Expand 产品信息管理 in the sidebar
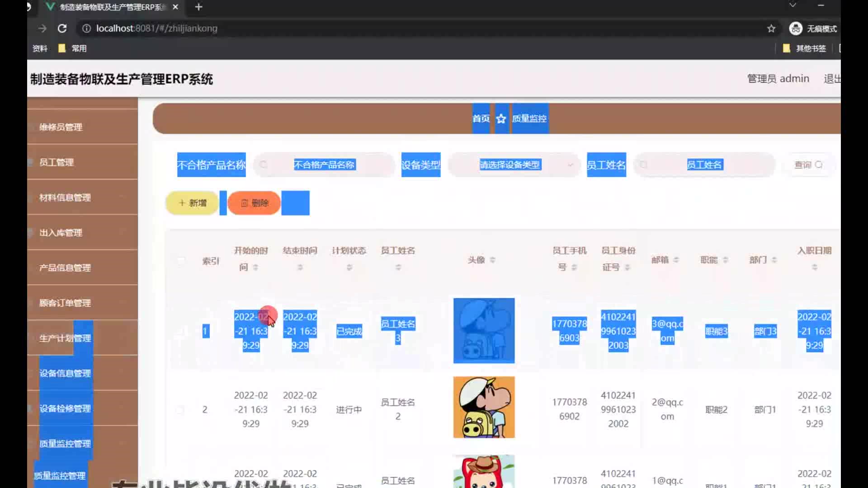The image size is (868, 488). pos(82,267)
